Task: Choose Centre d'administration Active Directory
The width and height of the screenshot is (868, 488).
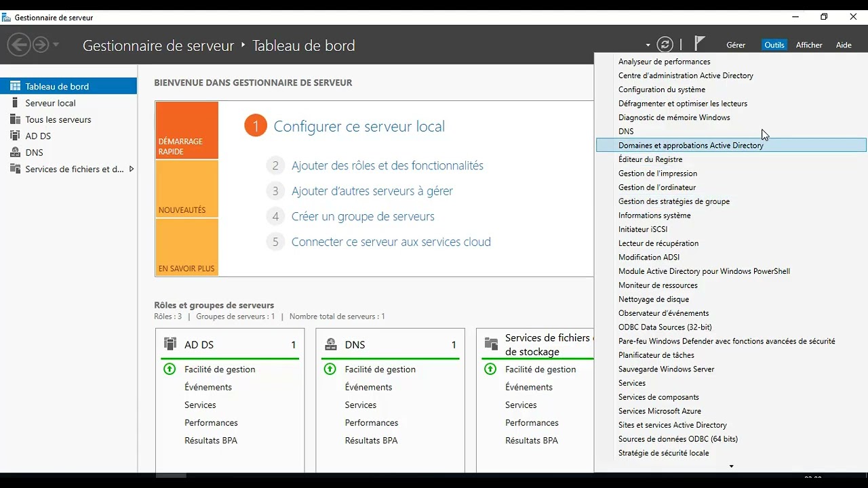Action: click(x=731, y=76)
